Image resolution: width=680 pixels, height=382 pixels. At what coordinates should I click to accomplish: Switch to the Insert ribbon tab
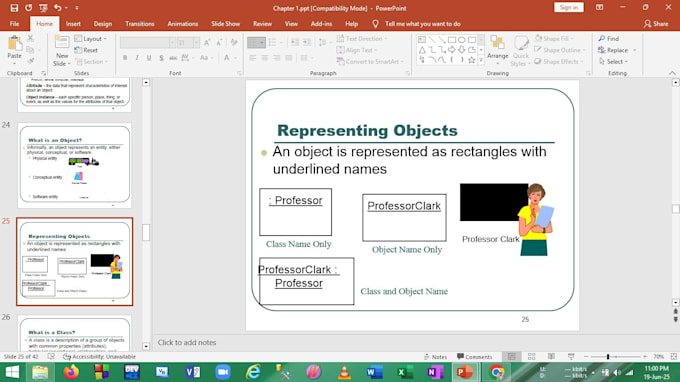73,24
